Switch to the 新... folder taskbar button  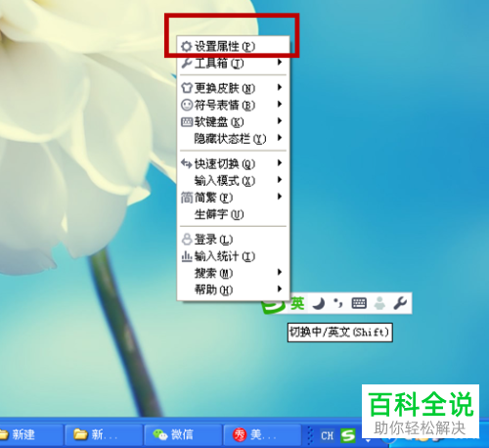104,434
